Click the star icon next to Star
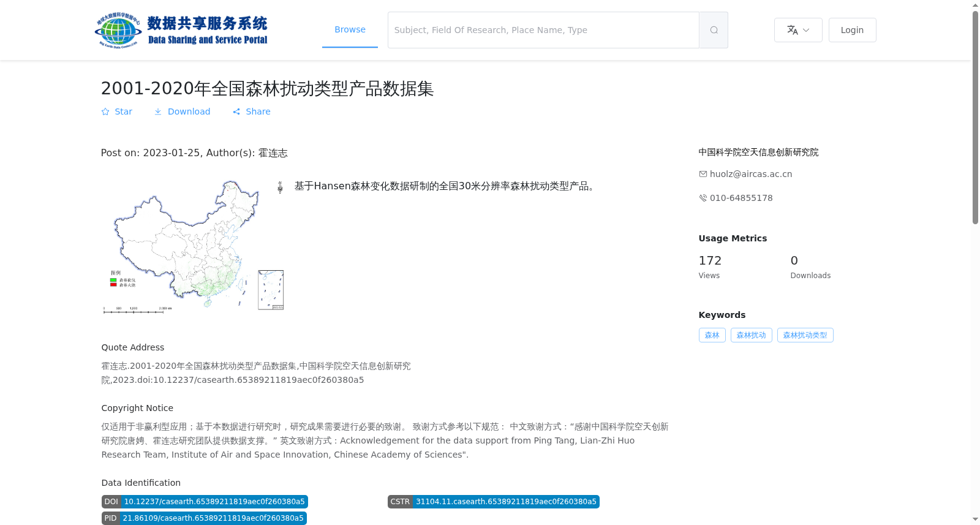The height and width of the screenshot is (525, 980). pyautogui.click(x=105, y=111)
